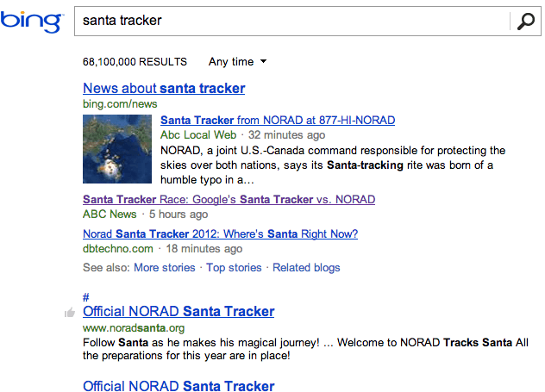This screenshot has height=392, width=545.
Task: Click the Top stories link
Action: (x=234, y=267)
